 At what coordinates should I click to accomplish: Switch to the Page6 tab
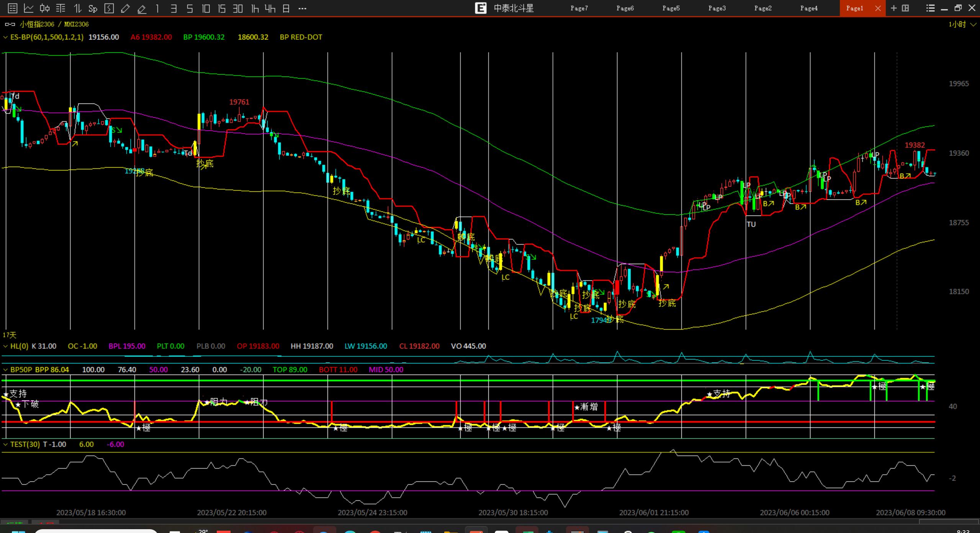pos(625,8)
